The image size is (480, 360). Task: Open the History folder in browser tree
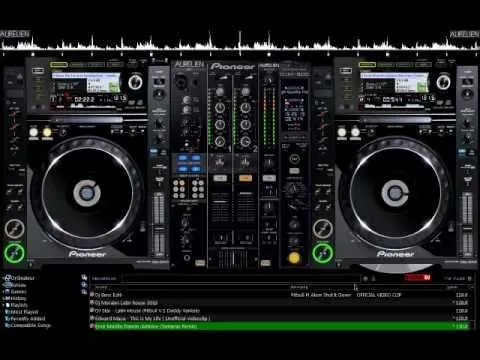(18, 298)
